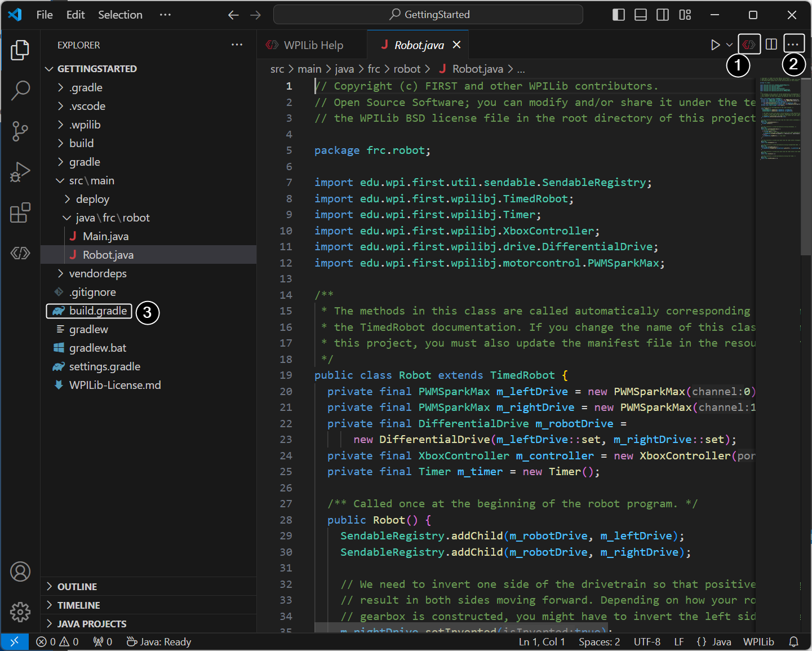Toggle the secondary side bar

pos(663,15)
